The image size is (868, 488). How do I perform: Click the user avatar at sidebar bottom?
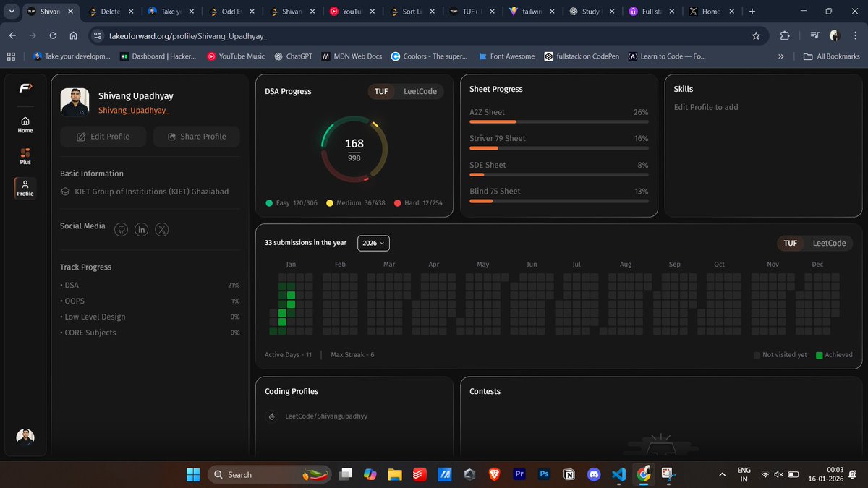[25, 437]
